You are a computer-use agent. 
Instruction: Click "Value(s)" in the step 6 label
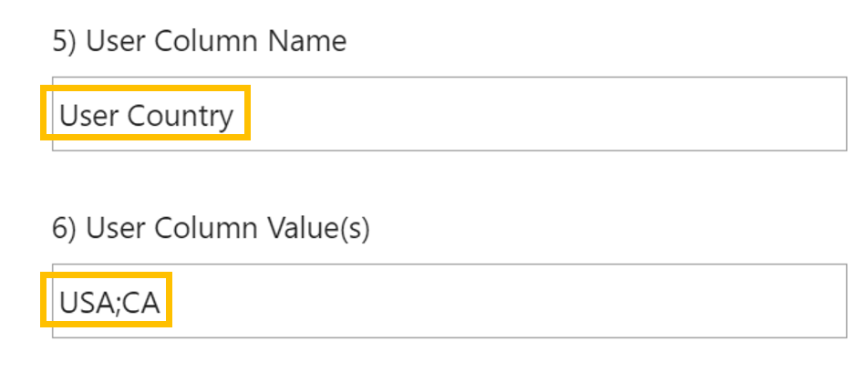point(318,229)
